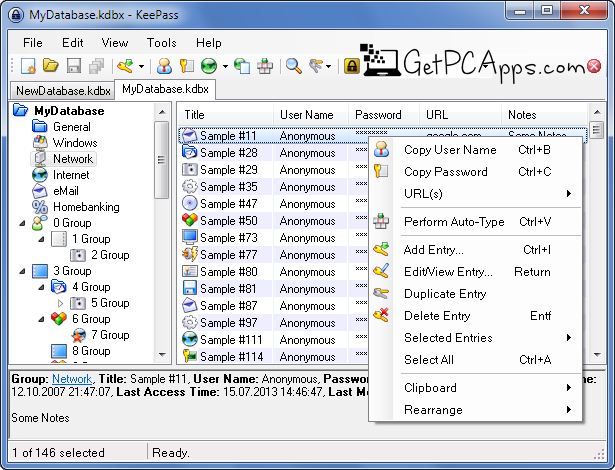Collapse the 6 Group tree node
615x470 pixels.
(x=41, y=319)
